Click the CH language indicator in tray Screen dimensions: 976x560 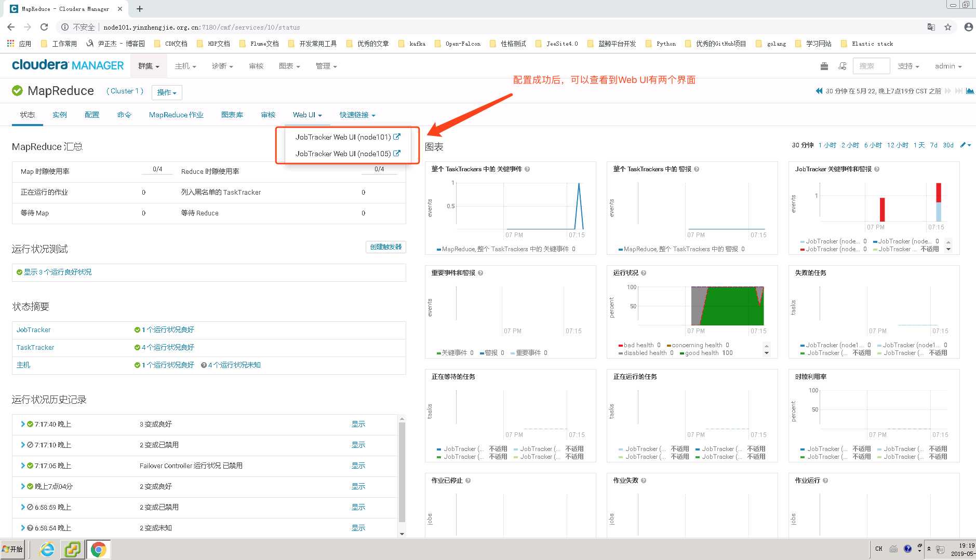coord(879,549)
